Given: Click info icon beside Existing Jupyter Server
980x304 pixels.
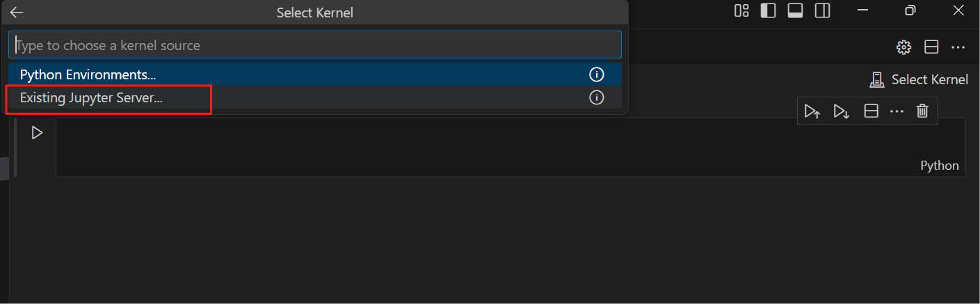Looking at the screenshot, I should (x=596, y=98).
